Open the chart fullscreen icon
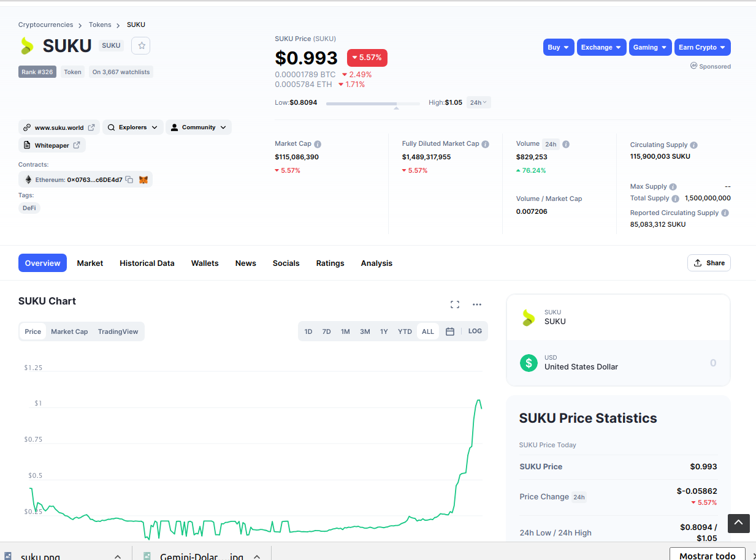The height and width of the screenshot is (560, 756). [x=455, y=305]
